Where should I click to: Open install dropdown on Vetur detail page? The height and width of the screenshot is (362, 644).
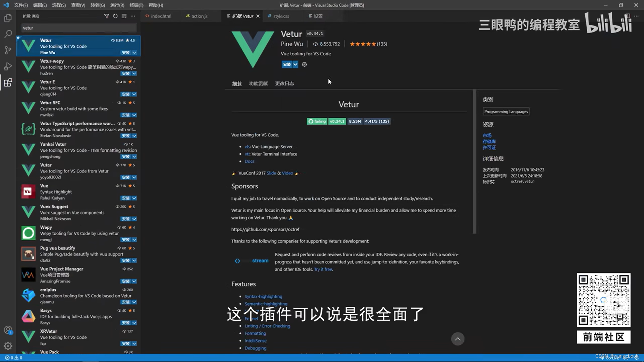pyautogui.click(x=295, y=64)
